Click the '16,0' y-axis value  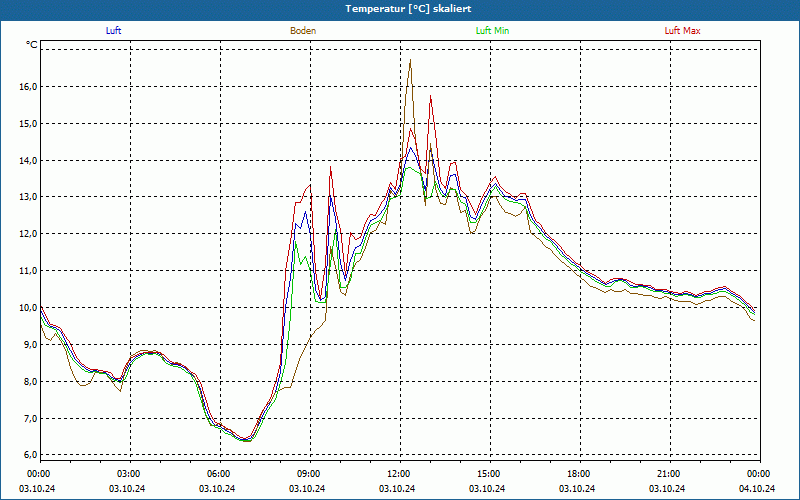tap(29, 87)
